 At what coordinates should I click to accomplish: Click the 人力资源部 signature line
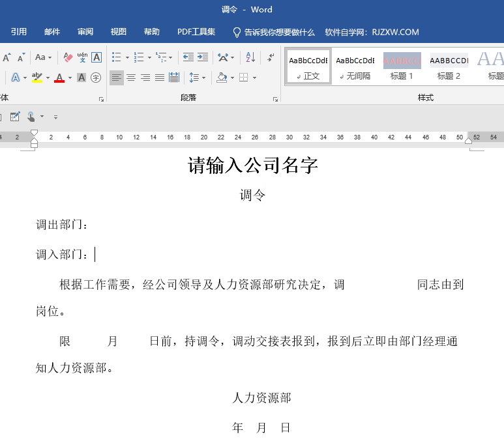261,398
